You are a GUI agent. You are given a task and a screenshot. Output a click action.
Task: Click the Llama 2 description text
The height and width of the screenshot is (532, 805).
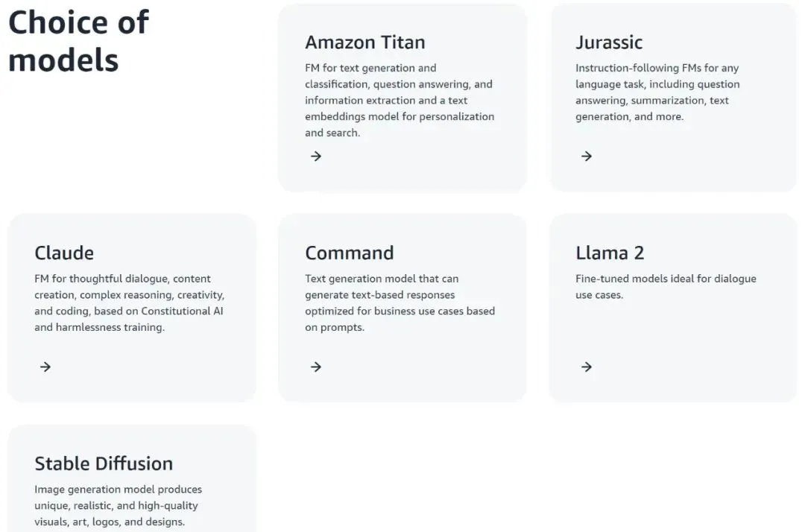click(666, 287)
